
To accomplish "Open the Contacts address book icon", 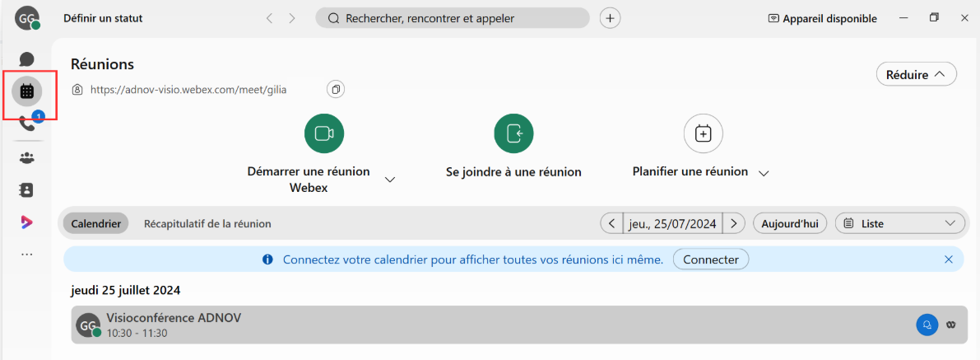I will point(27,189).
